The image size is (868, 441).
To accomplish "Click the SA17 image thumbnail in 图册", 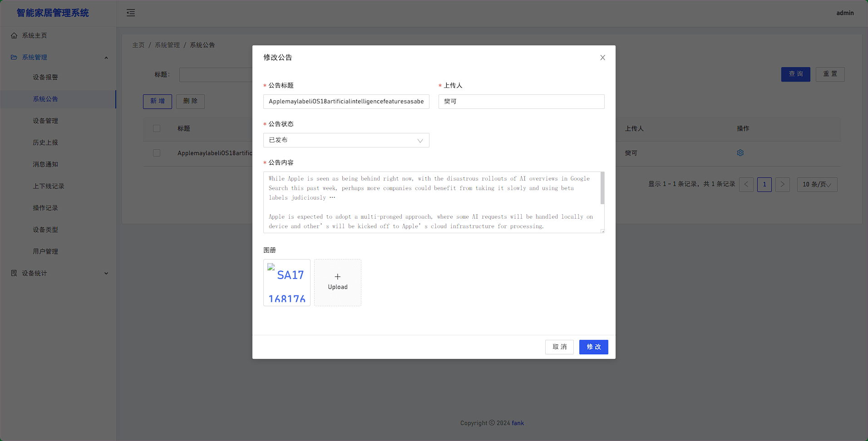I will (287, 282).
